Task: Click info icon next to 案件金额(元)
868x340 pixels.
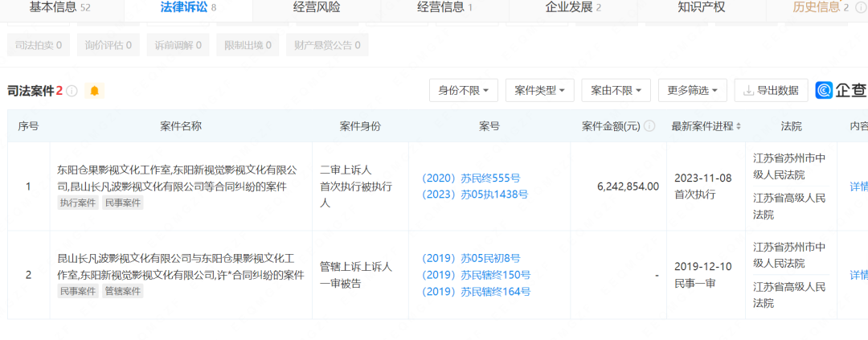Action: pos(650,125)
